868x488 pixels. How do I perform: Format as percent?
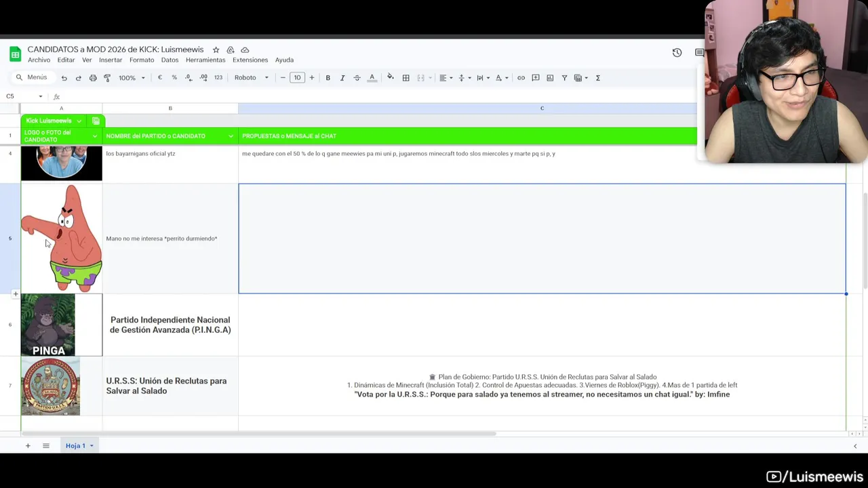point(174,77)
